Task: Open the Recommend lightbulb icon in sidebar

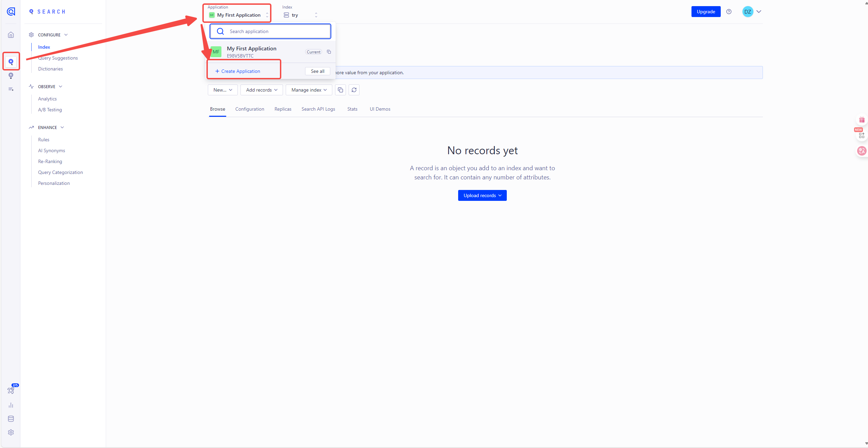Action: pos(11,76)
